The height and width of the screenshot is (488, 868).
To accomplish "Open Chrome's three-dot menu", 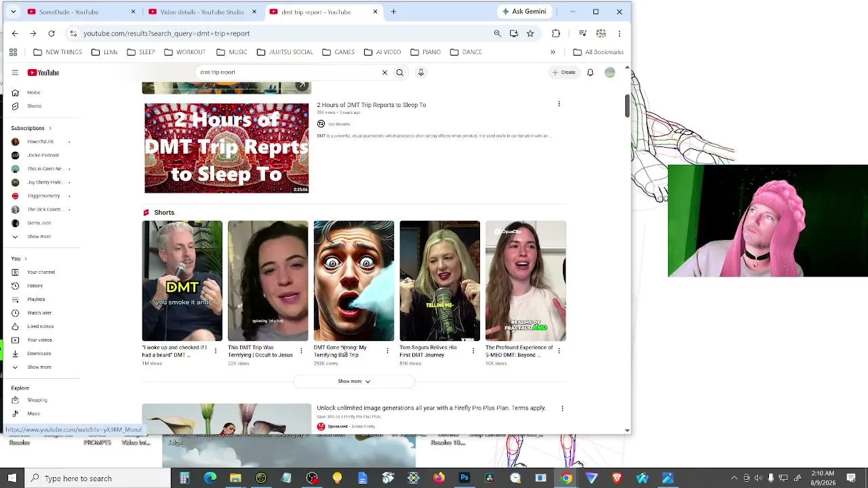I will coord(619,33).
